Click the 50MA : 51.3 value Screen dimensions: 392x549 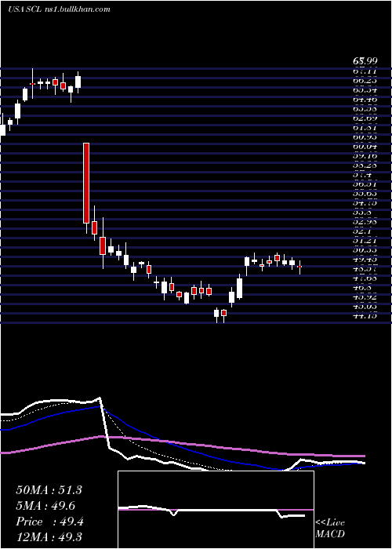pos(49,490)
